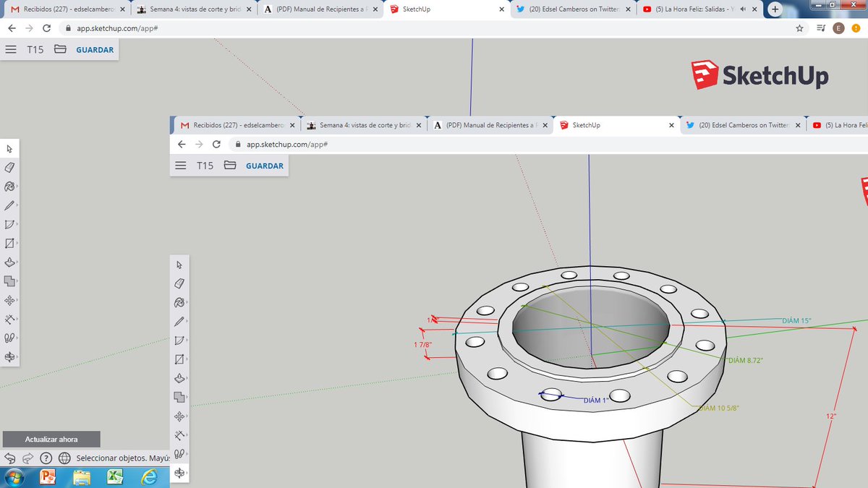Select the Tape Measure tool in outer left toolbar
The width and height of the screenshot is (868, 488).
[x=9, y=319]
